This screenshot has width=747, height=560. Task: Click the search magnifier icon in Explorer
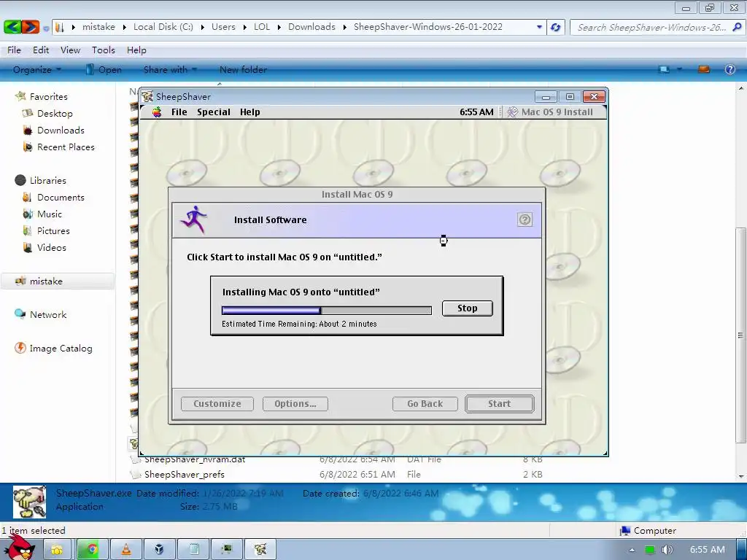tap(737, 27)
